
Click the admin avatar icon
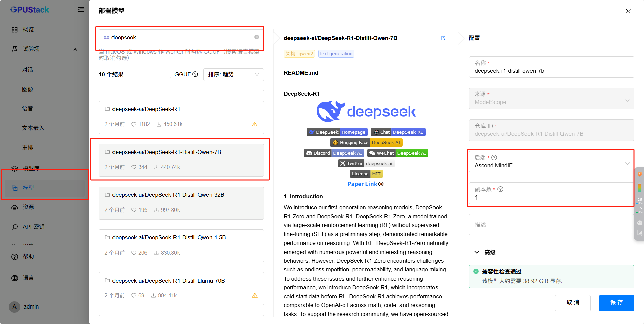click(x=14, y=306)
